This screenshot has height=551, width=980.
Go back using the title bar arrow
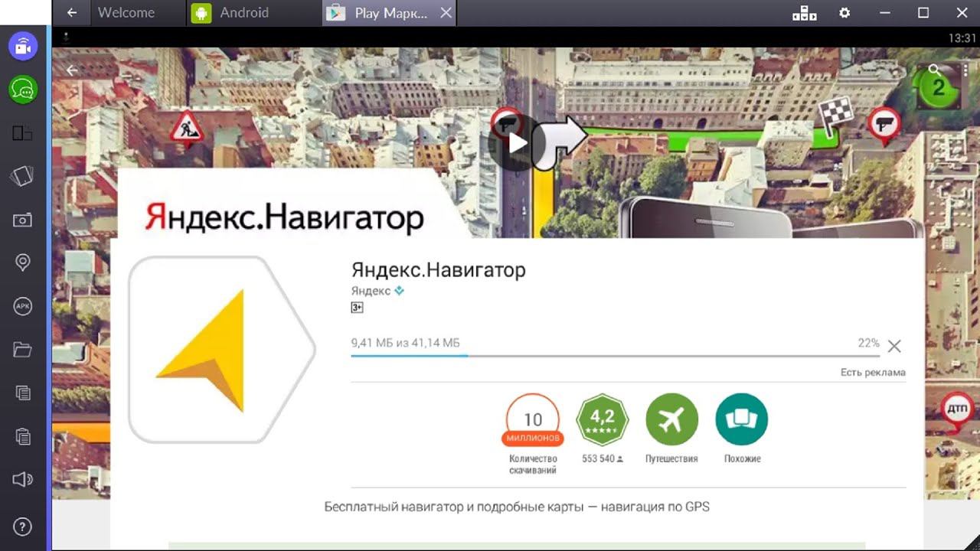(x=72, y=13)
